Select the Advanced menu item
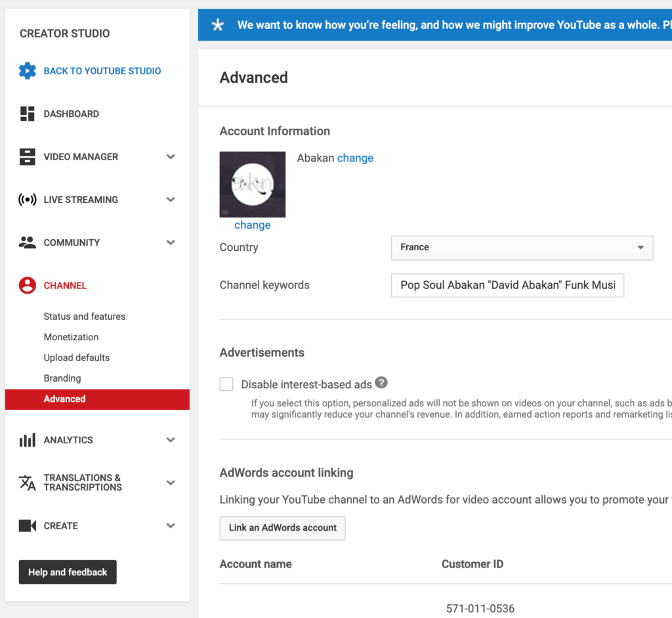Image resolution: width=672 pixels, height=618 pixels. [97, 399]
